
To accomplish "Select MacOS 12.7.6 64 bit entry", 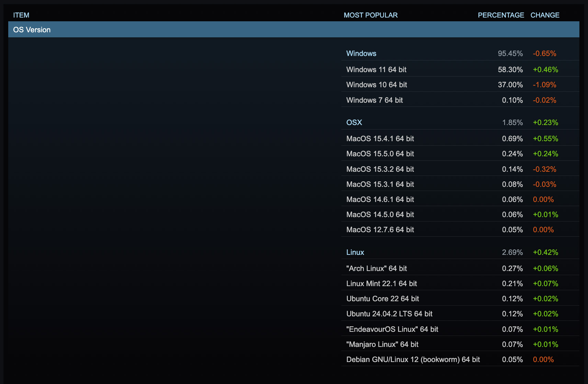I will (x=460, y=230).
